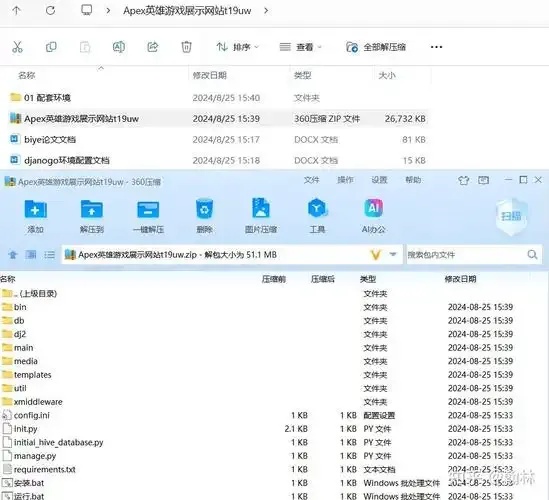Switch to icon view in 360压缩
The image size is (549, 500).
pos(31,255)
